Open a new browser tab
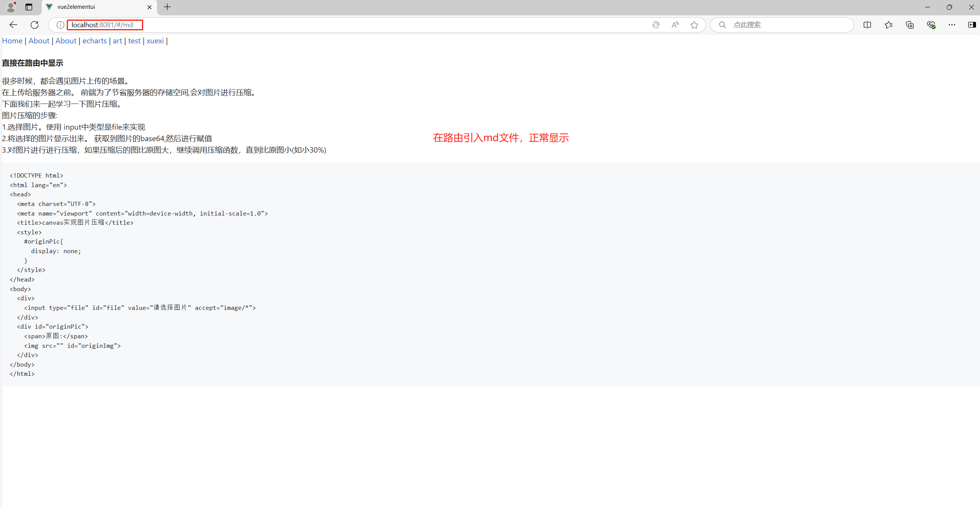The height and width of the screenshot is (507, 980). [167, 7]
